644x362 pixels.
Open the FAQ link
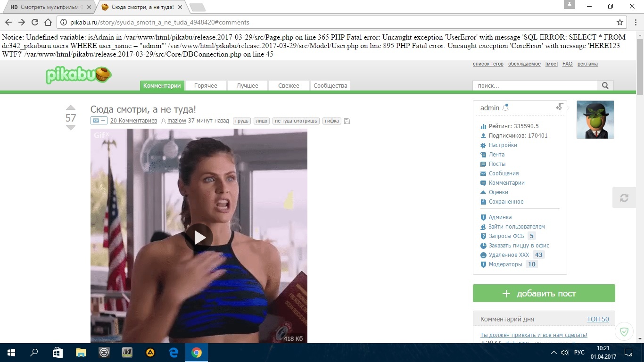click(568, 64)
